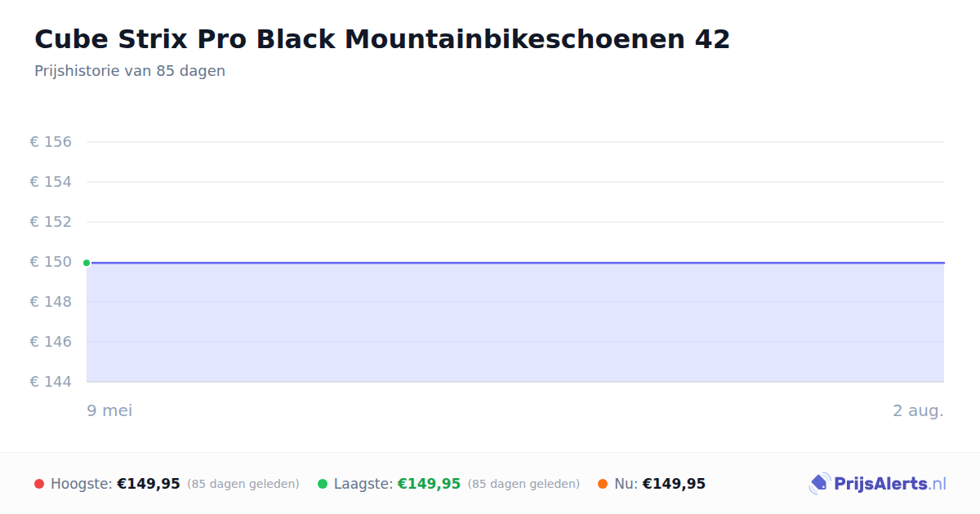The width and height of the screenshot is (980, 514).
Task: Click the € 154 axis label
Action: pyautogui.click(x=51, y=182)
